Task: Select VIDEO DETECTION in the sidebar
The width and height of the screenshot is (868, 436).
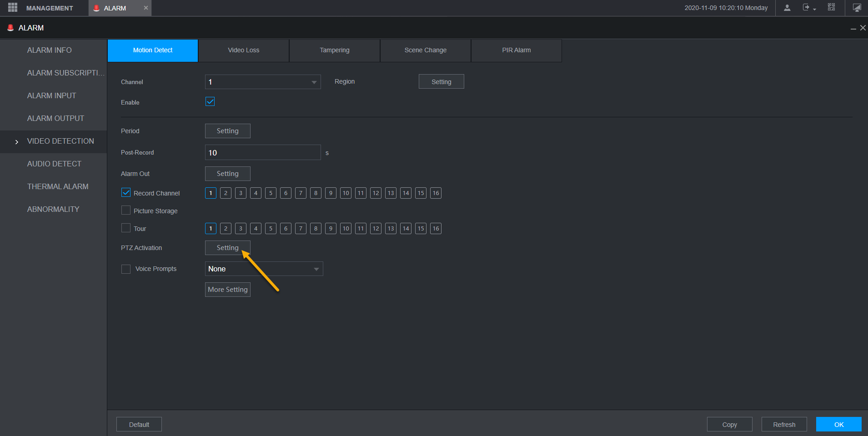Action: pos(60,141)
